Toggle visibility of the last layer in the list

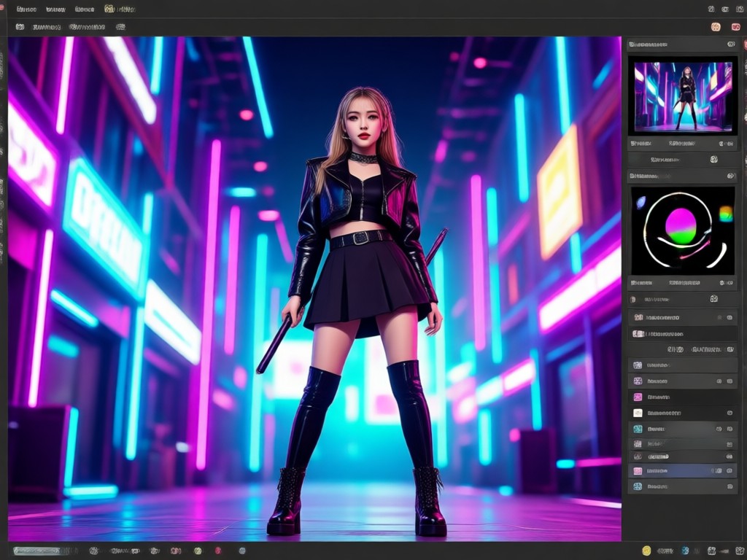point(729,486)
